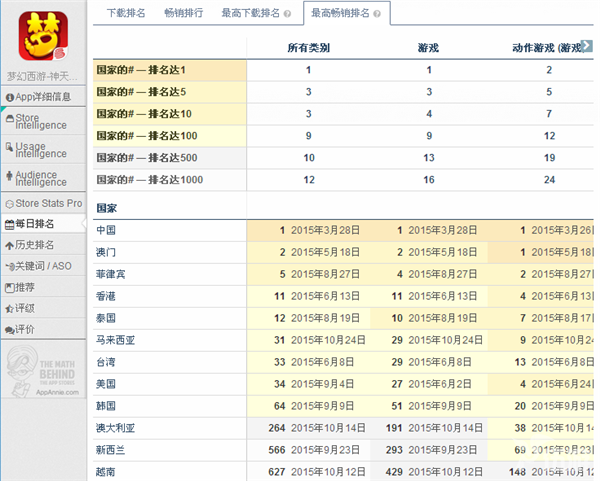600x481 pixels.
Task: Switch to 畅销排行 tab
Action: pyautogui.click(x=184, y=13)
